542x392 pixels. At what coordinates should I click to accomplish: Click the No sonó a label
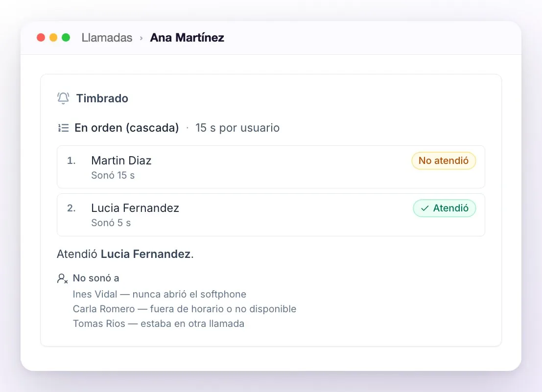(x=96, y=278)
